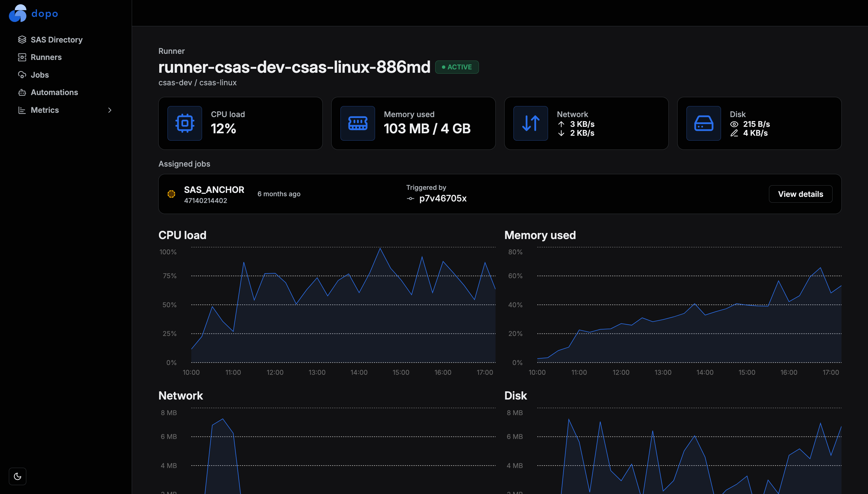Click the SAS Directory layers icon
The image size is (868, 494).
click(x=22, y=40)
